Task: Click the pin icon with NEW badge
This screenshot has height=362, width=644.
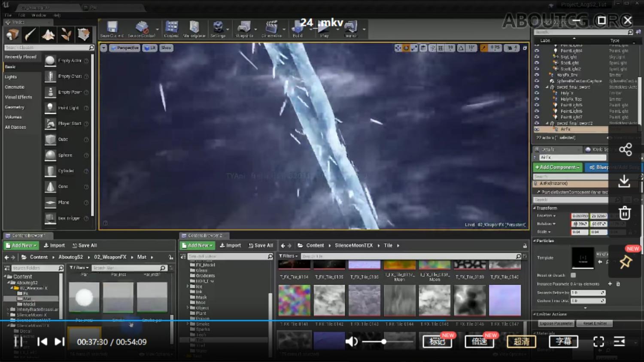Action: (626, 262)
